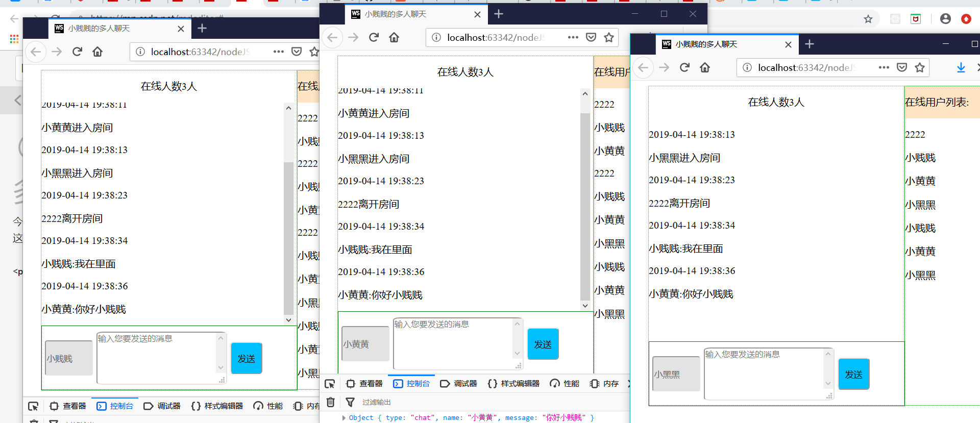The image size is (980, 423).
Task: Save to Pocket in the middle window
Action: [591, 37]
